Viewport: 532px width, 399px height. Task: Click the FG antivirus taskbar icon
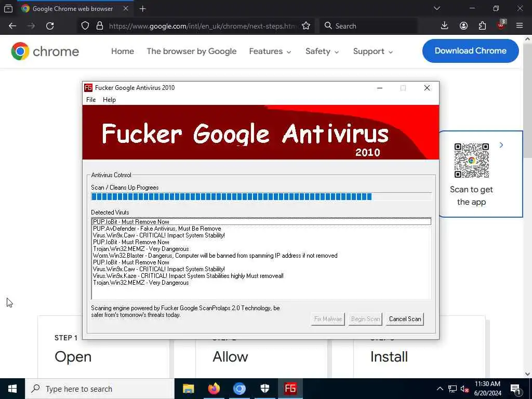(x=290, y=389)
